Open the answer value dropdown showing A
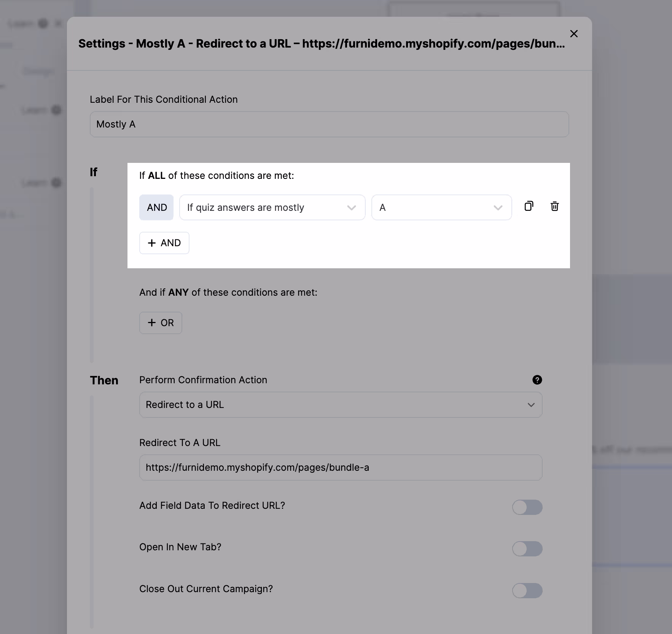 click(441, 207)
